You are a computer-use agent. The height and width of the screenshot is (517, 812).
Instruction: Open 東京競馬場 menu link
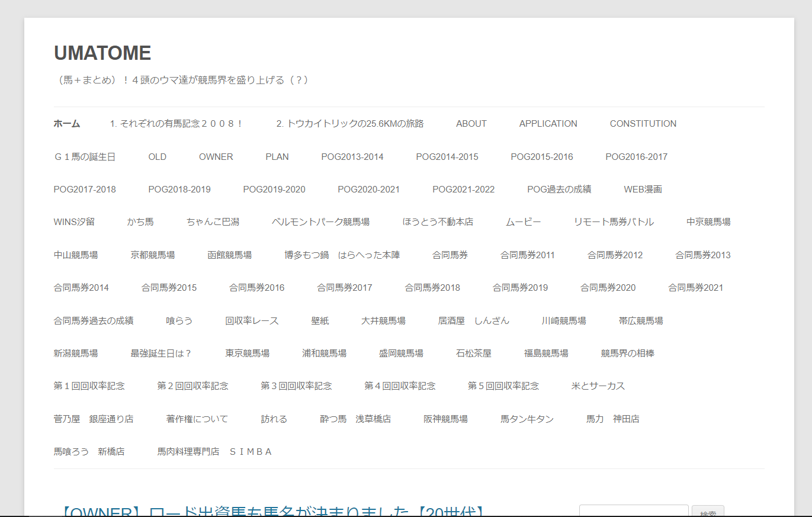pyautogui.click(x=247, y=354)
